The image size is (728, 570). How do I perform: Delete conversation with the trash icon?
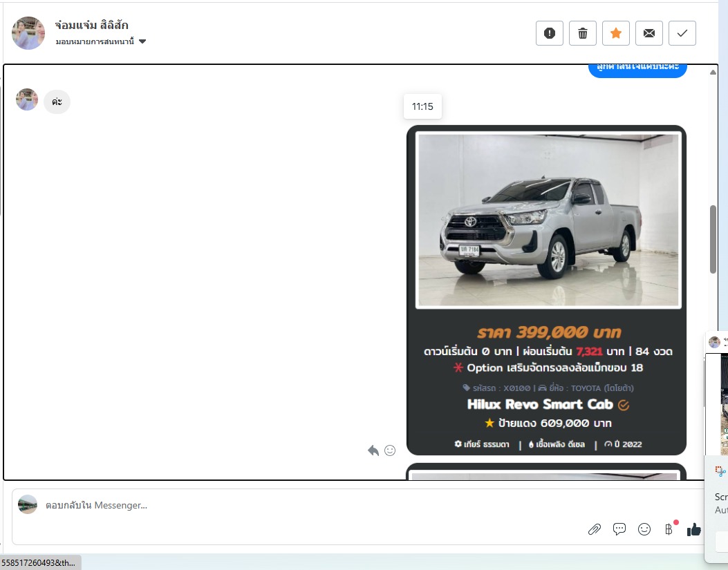pyautogui.click(x=583, y=33)
